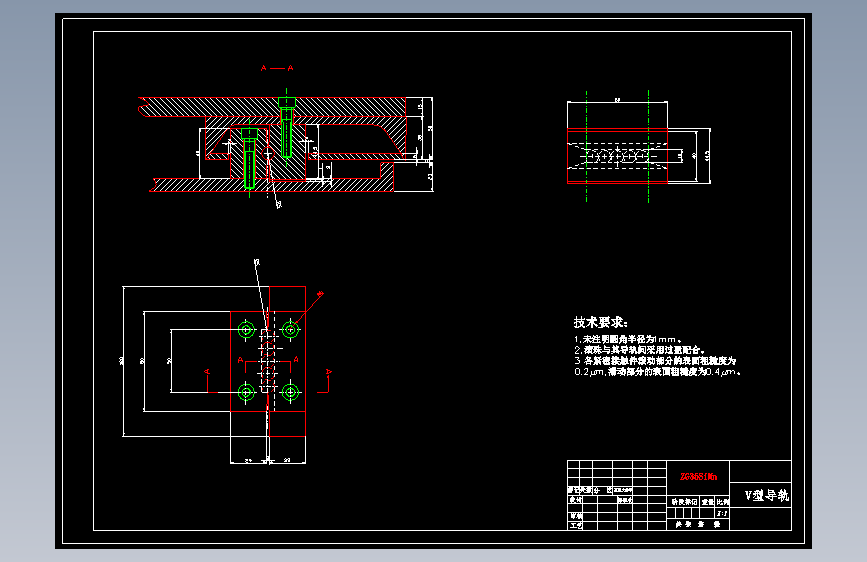Click the 'V型导轨' title in title block
Screen dimensions: 867x562
click(766, 496)
